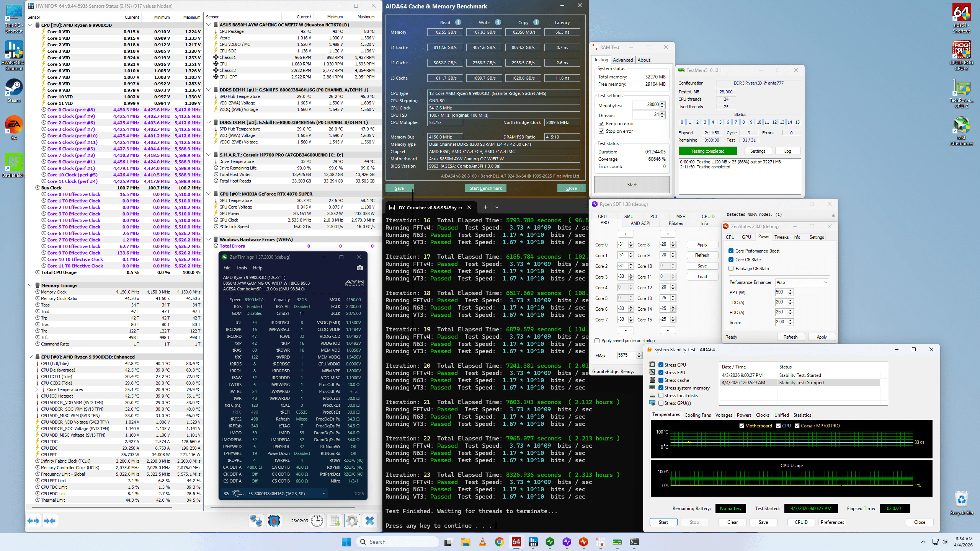
Task: Switch to Advanced tab in RAM Test
Action: pos(622,60)
